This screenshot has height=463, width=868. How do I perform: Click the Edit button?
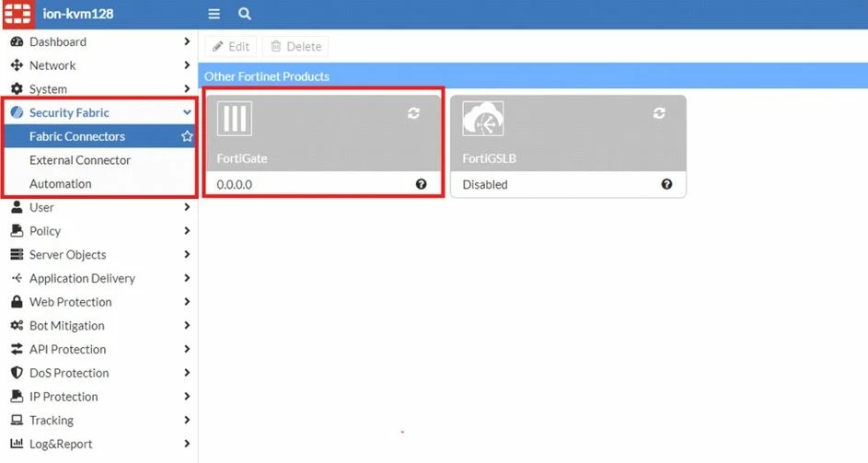click(x=231, y=47)
